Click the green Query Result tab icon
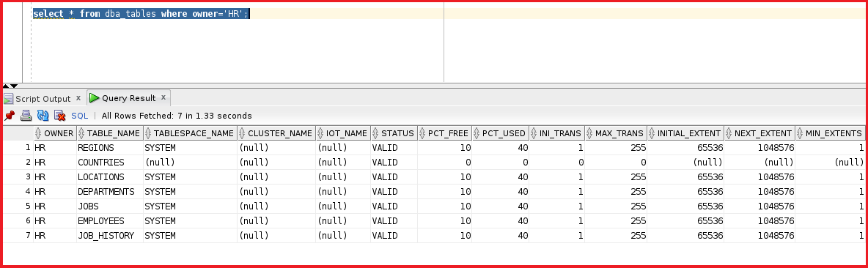 click(95, 98)
